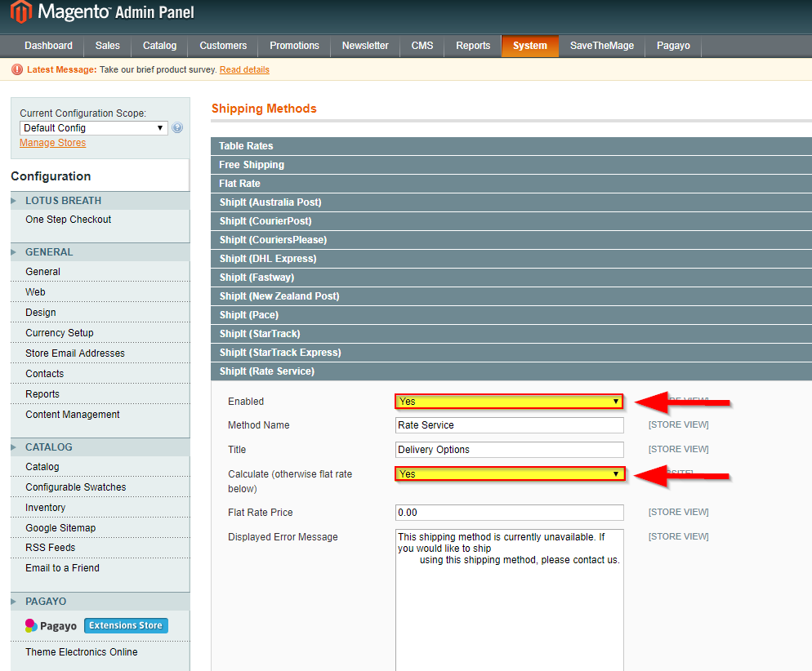Screen dimensions: 812x671
Task: Open the System menu
Action: tap(530, 46)
